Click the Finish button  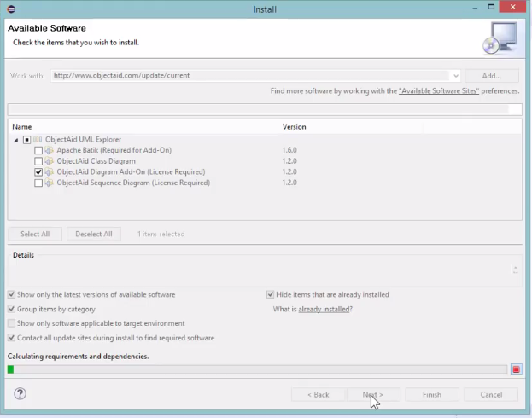click(432, 395)
